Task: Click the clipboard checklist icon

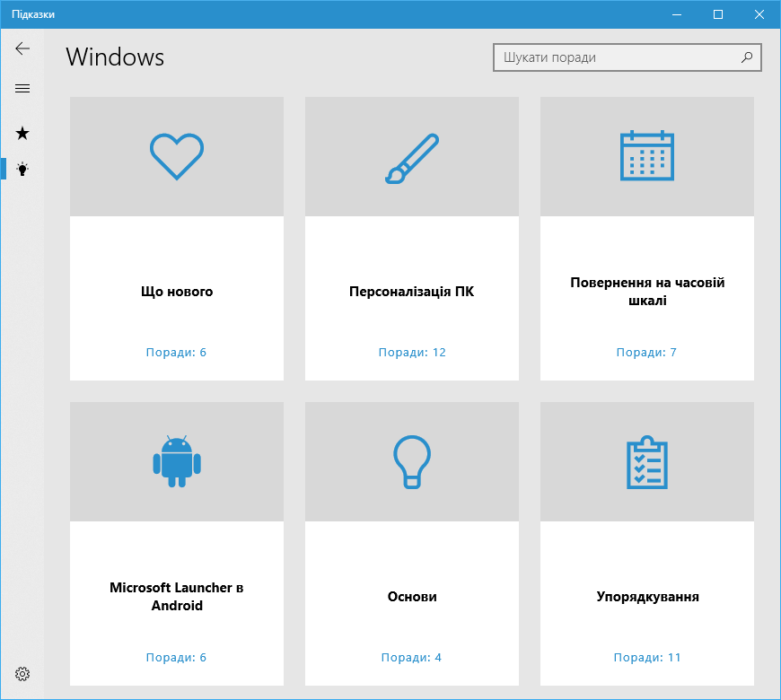Action: 647,462
